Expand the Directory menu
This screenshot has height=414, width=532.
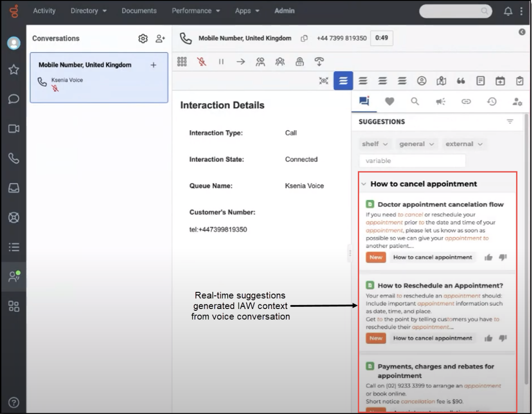tap(88, 11)
